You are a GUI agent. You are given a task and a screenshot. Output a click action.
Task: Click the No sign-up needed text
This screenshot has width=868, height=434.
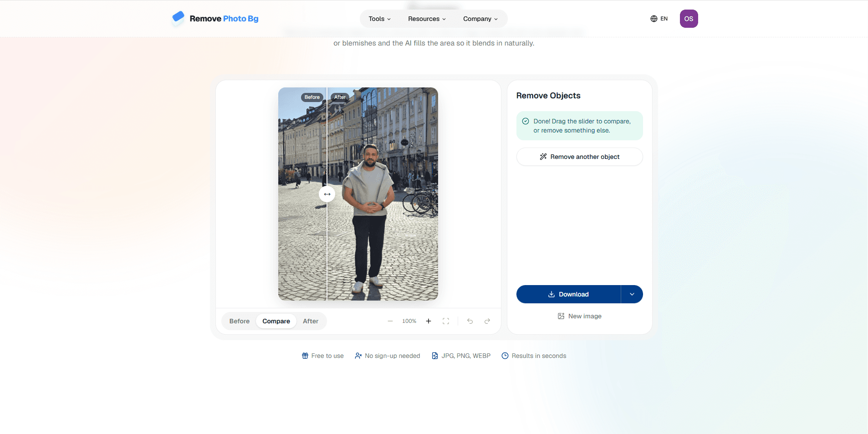click(393, 356)
